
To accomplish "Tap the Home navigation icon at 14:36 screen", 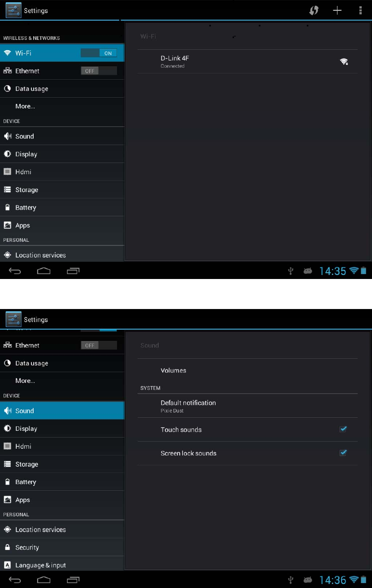I will click(x=44, y=580).
